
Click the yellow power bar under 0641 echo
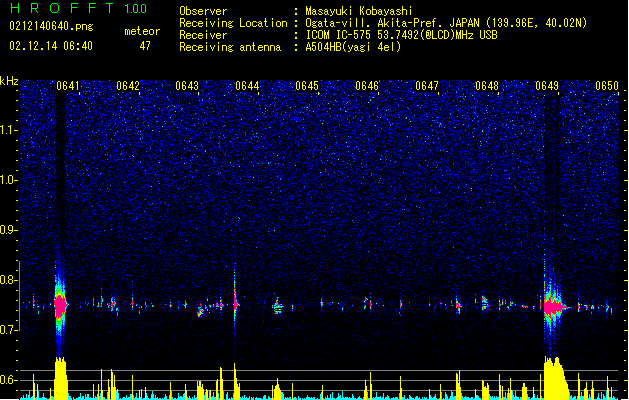(61, 378)
